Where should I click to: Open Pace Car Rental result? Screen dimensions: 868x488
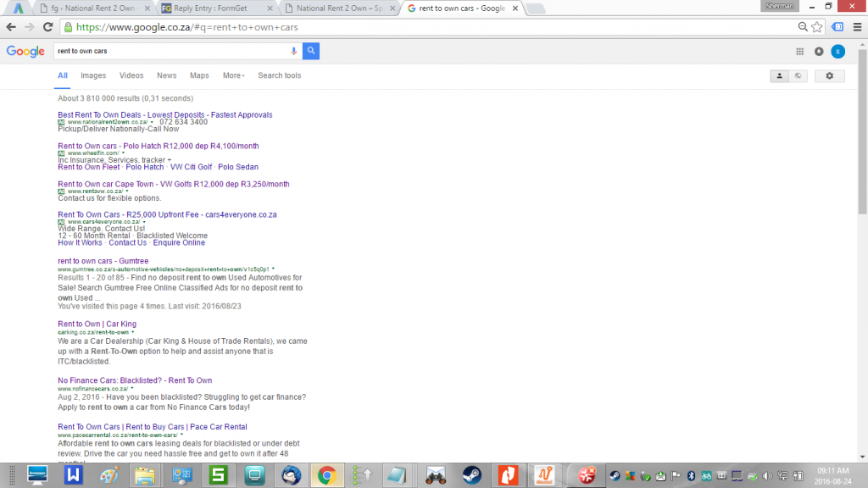153,427
